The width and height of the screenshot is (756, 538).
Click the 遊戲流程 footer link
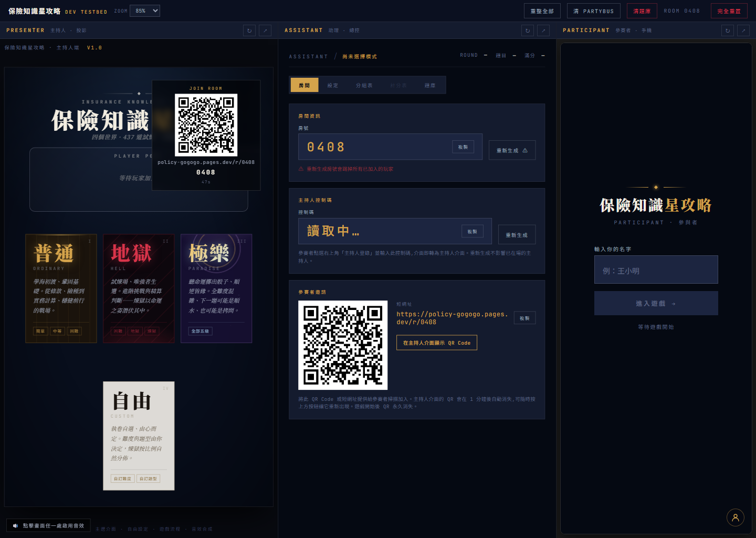[x=170, y=529]
